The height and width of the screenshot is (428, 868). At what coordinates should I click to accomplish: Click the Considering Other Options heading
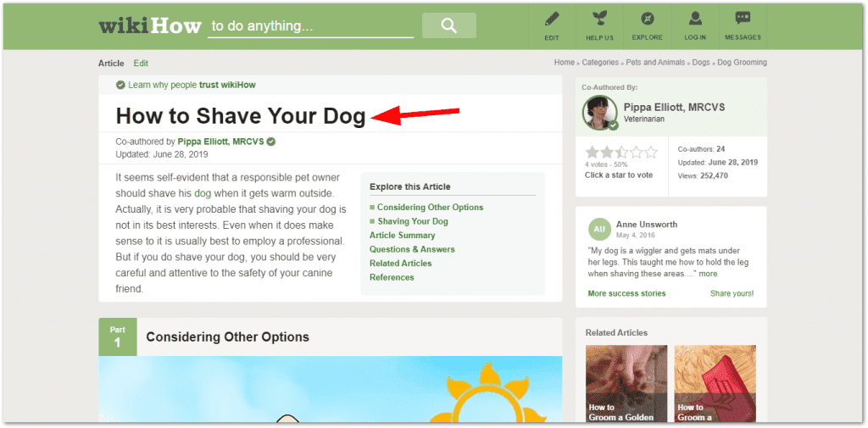click(x=227, y=337)
